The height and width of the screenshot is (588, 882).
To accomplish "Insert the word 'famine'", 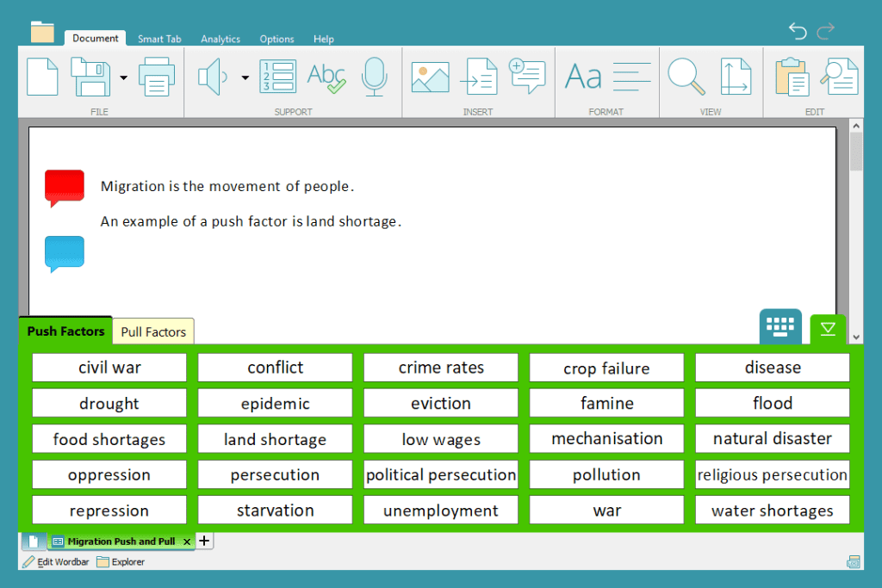I will 606,403.
